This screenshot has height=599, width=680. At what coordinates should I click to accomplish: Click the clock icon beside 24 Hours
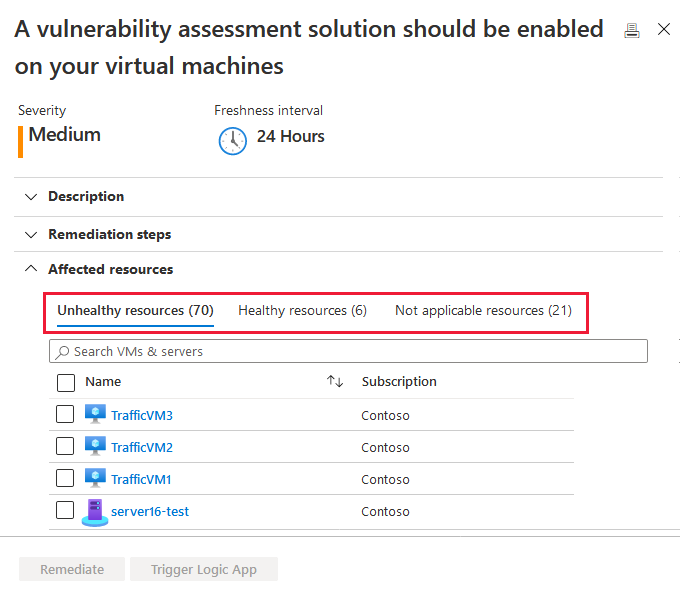(232, 141)
